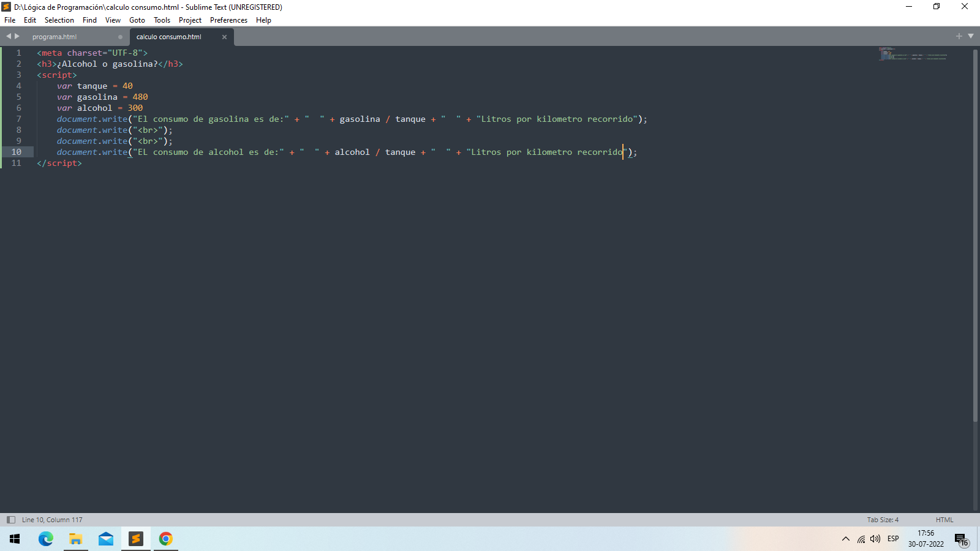Go to previous tab with left arrow
Screen dimensions: 980x551
tap(9, 36)
